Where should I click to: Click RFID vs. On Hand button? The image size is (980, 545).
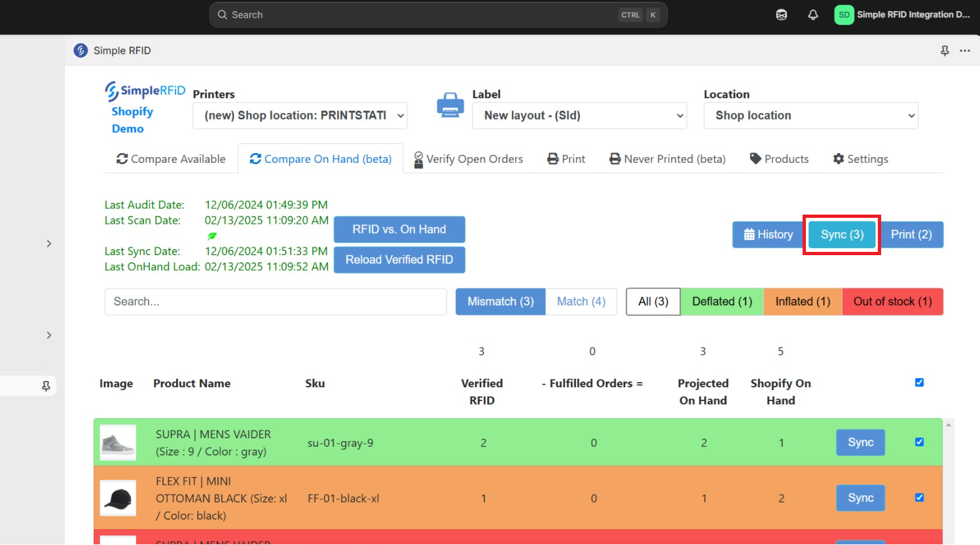399,230
